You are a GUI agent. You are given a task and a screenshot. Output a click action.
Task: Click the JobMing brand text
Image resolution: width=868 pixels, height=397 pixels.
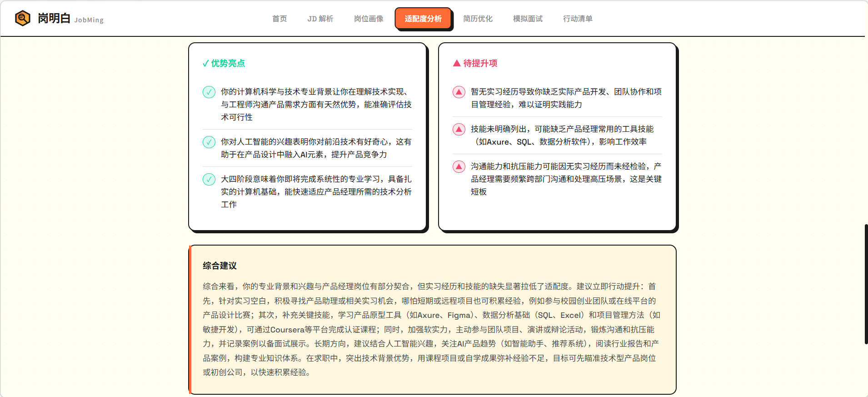click(x=89, y=20)
